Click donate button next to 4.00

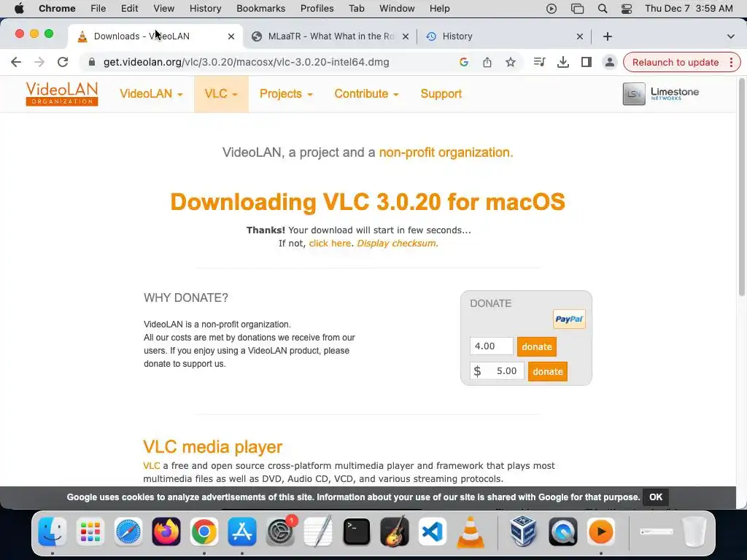(536, 346)
